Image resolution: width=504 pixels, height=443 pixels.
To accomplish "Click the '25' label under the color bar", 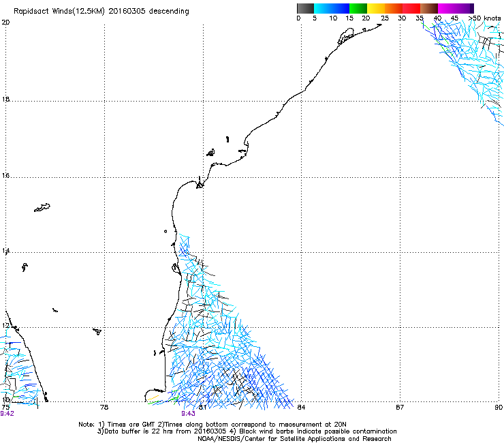I will [x=385, y=18].
